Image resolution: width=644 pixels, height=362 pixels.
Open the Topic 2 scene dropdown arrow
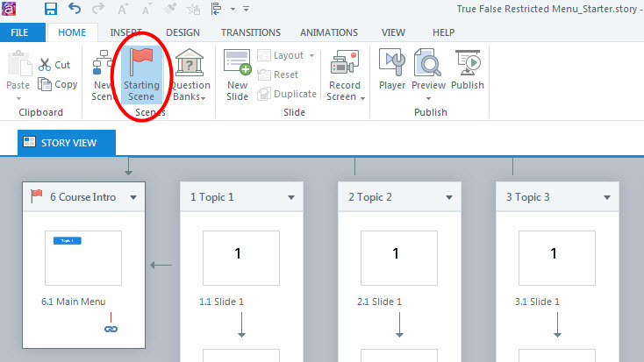click(449, 197)
